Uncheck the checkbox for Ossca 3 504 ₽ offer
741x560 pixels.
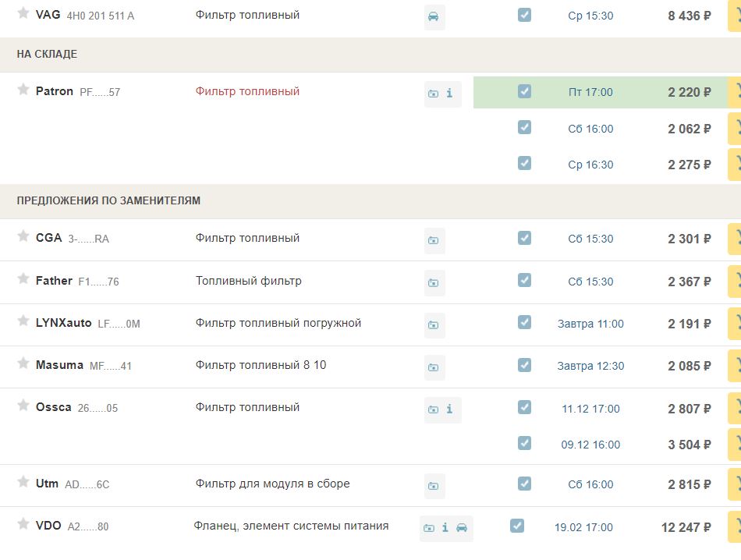pos(524,443)
